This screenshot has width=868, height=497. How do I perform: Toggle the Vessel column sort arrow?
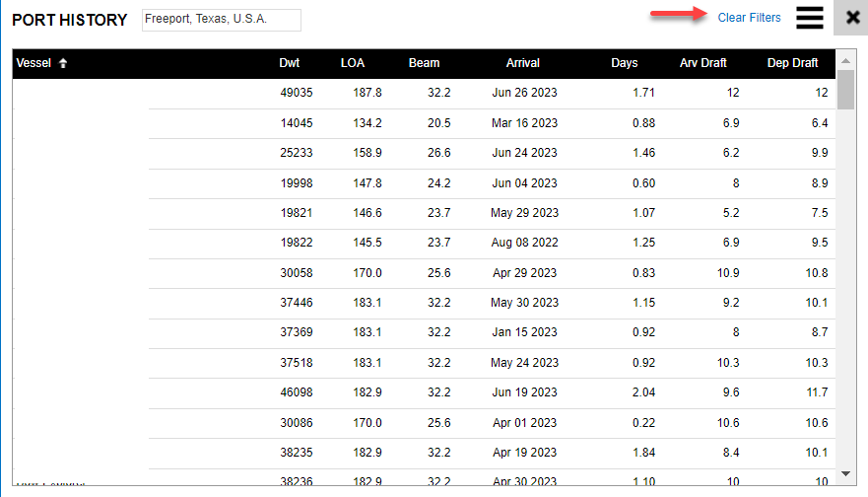click(63, 63)
